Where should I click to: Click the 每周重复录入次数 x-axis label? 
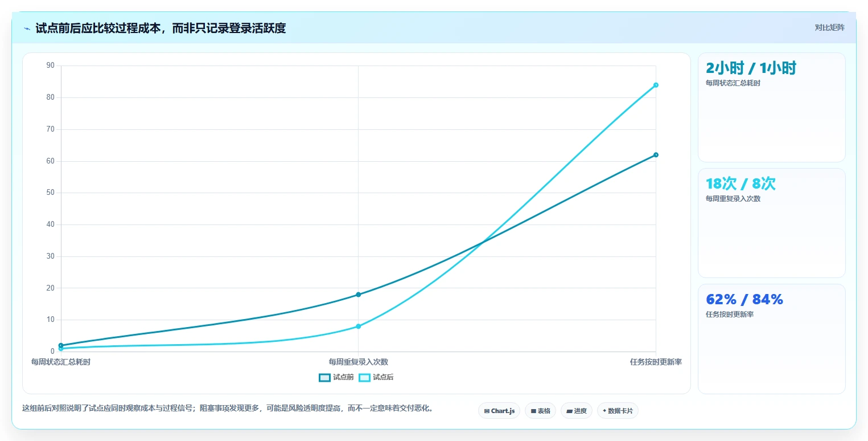pyautogui.click(x=358, y=362)
